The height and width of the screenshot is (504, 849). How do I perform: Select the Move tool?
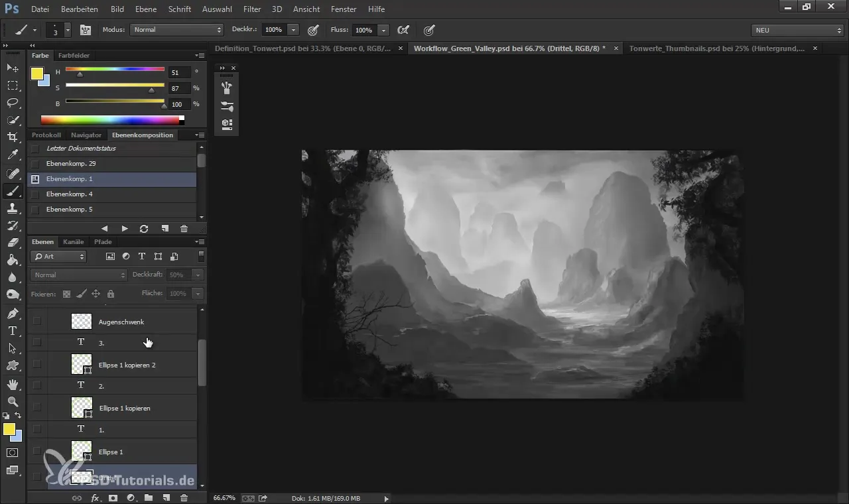[x=13, y=68]
